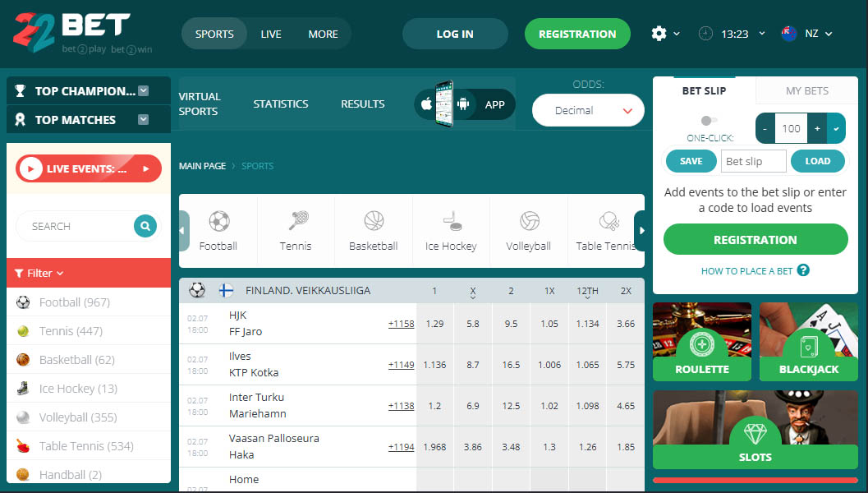The image size is (868, 493).
Task: Open the NZ language dropdown chevron
Action: (x=829, y=34)
